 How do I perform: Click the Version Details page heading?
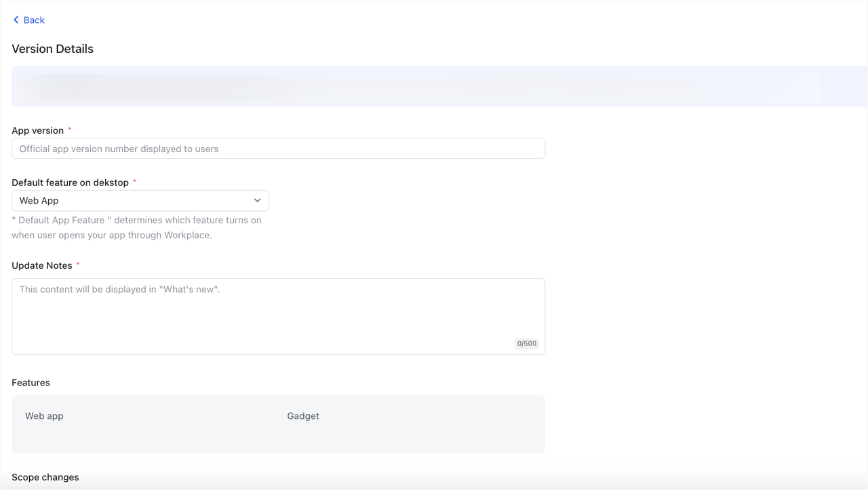[x=53, y=49]
